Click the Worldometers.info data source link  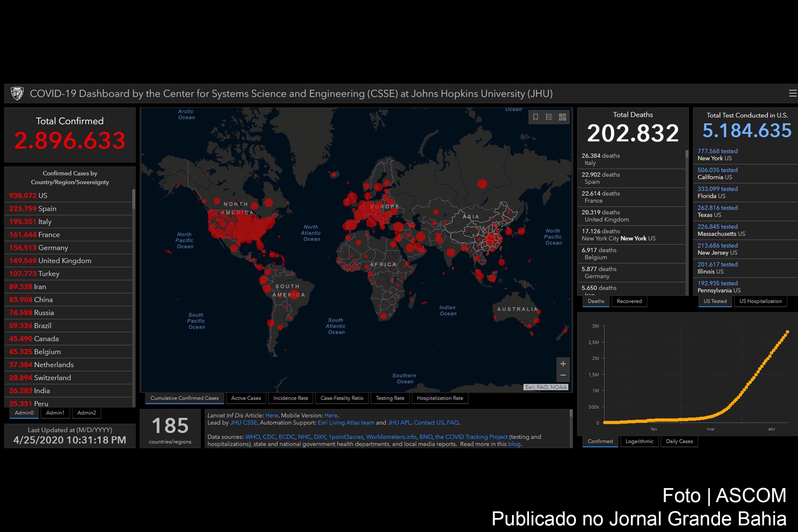click(x=391, y=437)
